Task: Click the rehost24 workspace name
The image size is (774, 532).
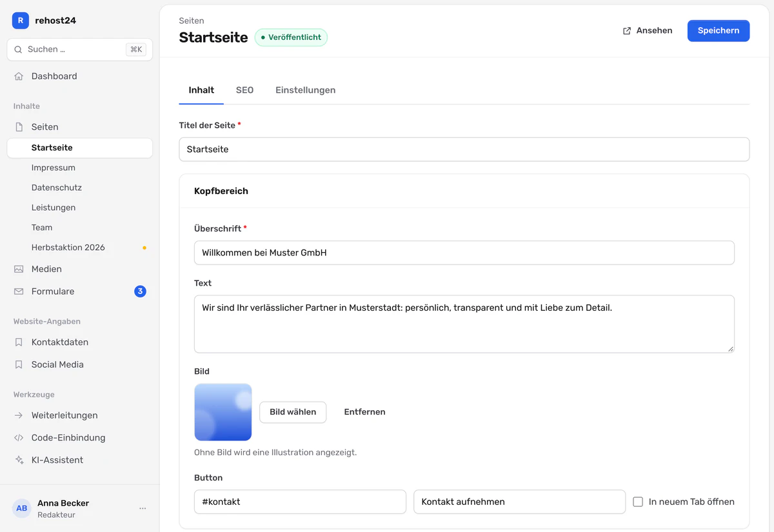Action: click(55, 21)
